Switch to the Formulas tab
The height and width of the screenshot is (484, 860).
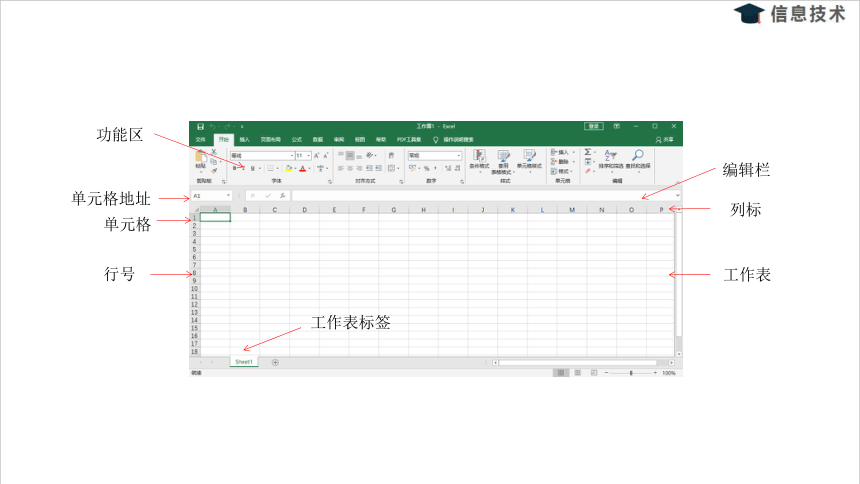(297, 139)
